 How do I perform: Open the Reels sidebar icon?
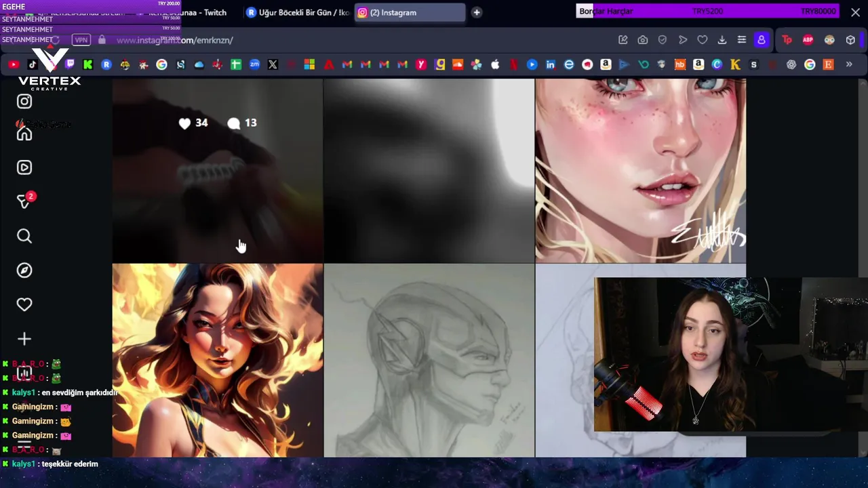click(x=24, y=167)
